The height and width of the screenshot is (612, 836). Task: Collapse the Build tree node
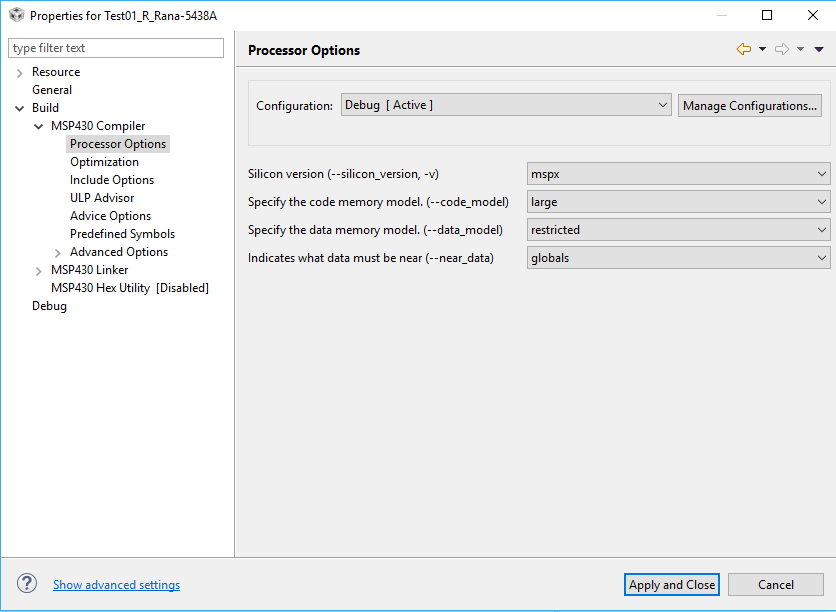tap(20, 108)
